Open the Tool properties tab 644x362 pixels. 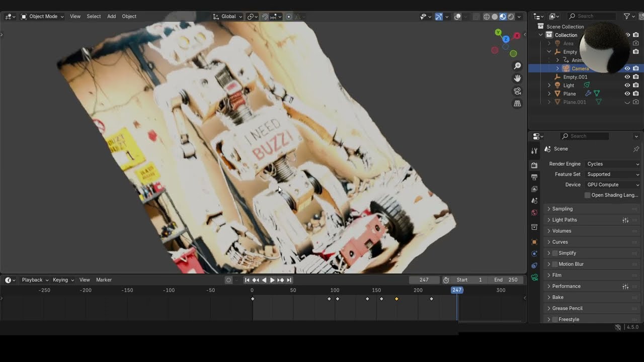click(x=534, y=151)
